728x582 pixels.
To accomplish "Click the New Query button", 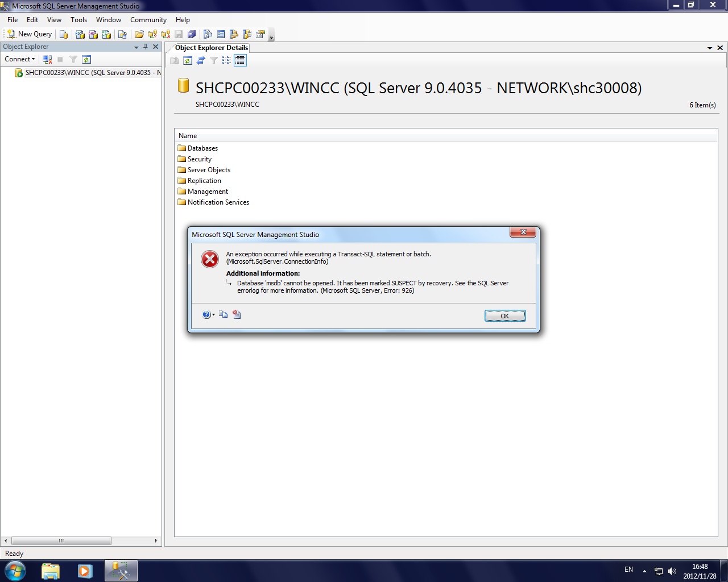I will (x=29, y=34).
